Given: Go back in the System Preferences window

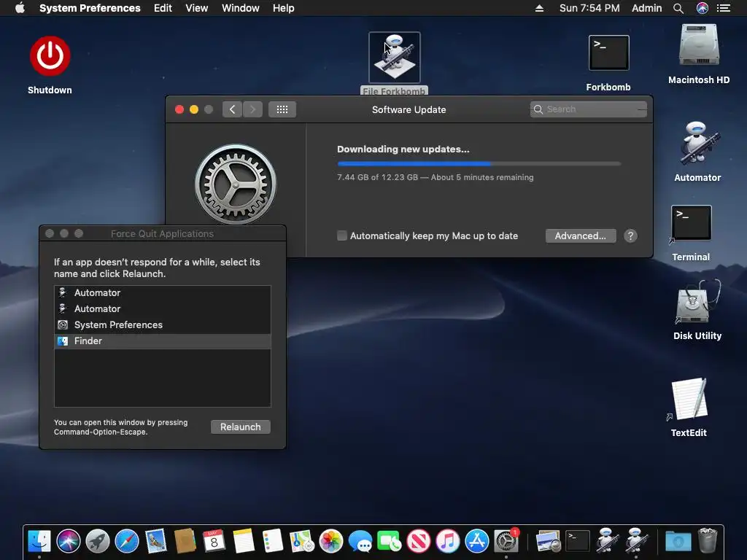Looking at the screenshot, I should click(232, 109).
